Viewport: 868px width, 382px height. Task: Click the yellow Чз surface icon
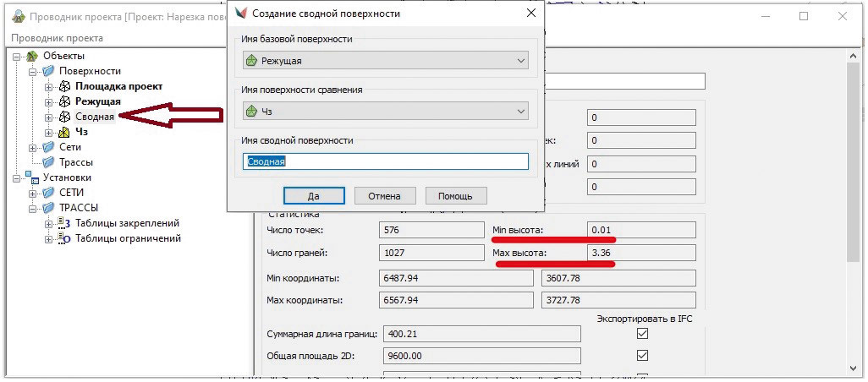click(x=64, y=132)
